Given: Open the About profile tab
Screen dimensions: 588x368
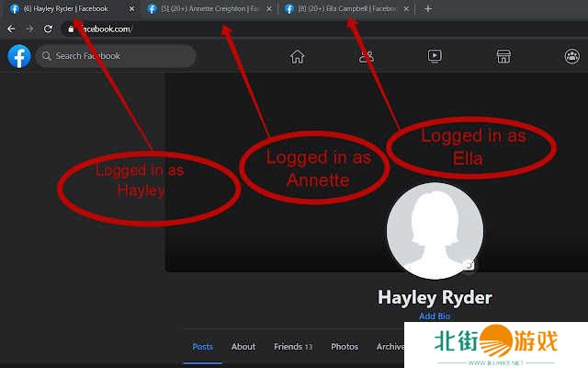Looking at the screenshot, I should 243,347.
